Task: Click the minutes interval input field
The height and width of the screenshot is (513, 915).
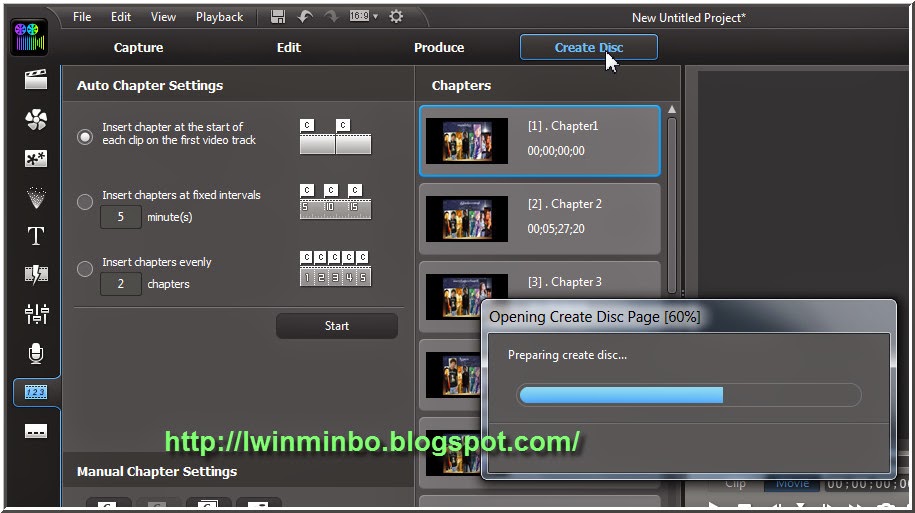Action: tap(121, 217)
